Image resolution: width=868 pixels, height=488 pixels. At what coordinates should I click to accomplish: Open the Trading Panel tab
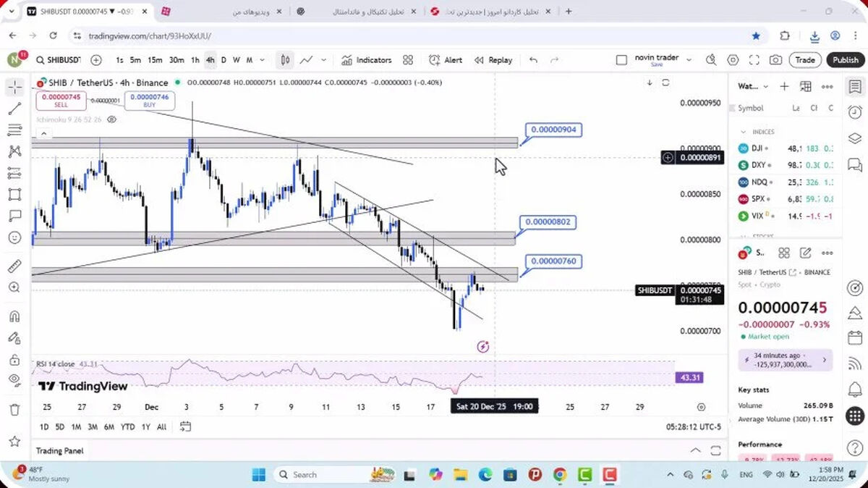tap(59, 450)
